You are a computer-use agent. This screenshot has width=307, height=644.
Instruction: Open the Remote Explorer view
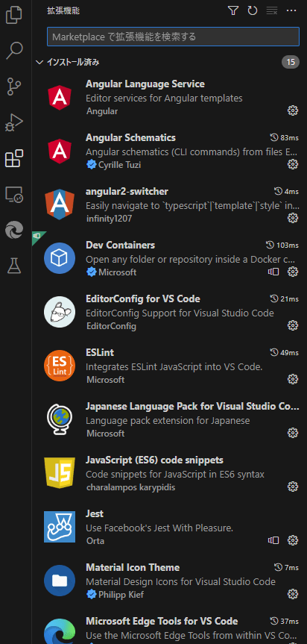[x=15, y=194]
